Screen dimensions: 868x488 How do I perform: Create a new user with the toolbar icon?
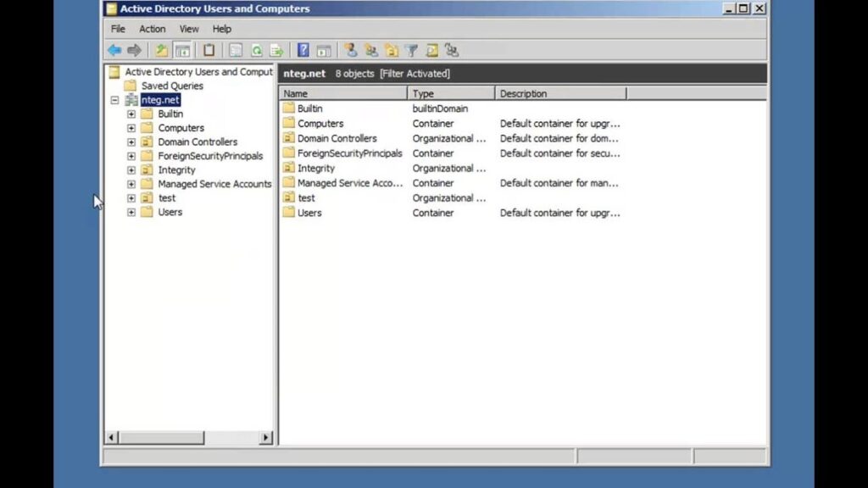click(x=350, y=50)
